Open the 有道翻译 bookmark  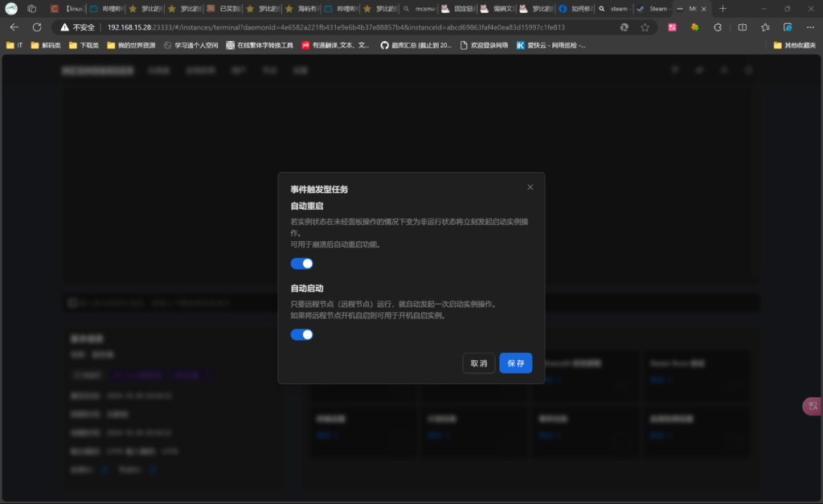(335, 45)
